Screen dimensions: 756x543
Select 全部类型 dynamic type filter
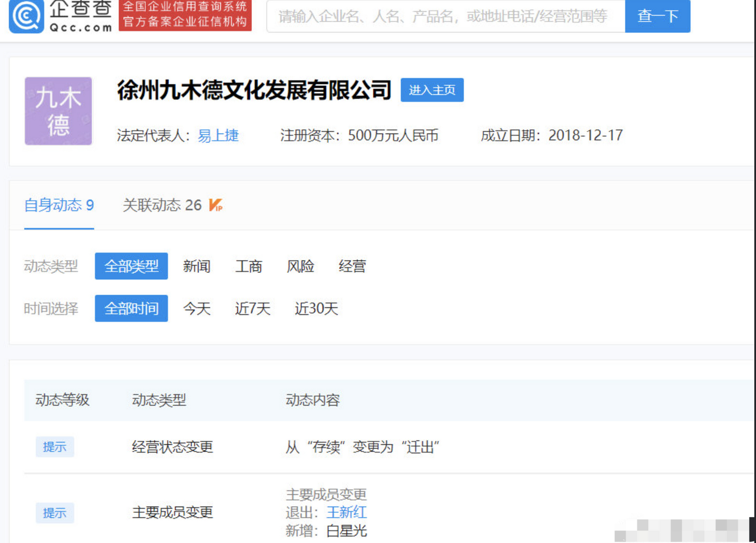click(131, 266)
